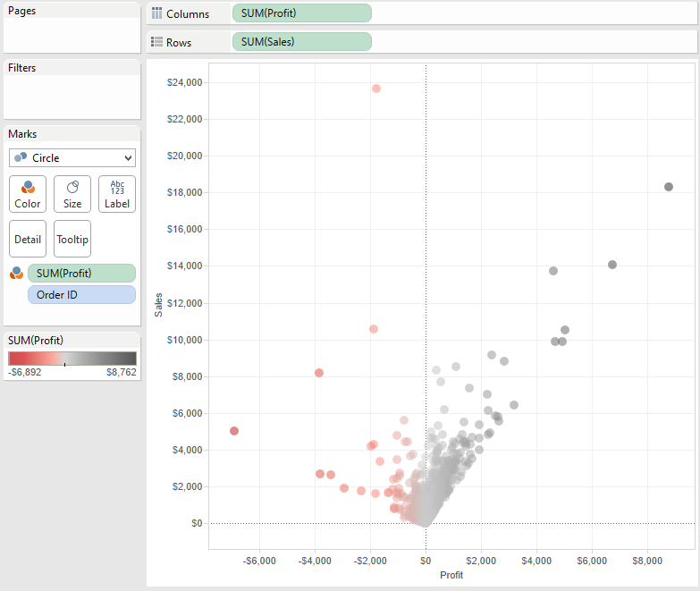Click the Rows shelf label

tap(179, 43)
